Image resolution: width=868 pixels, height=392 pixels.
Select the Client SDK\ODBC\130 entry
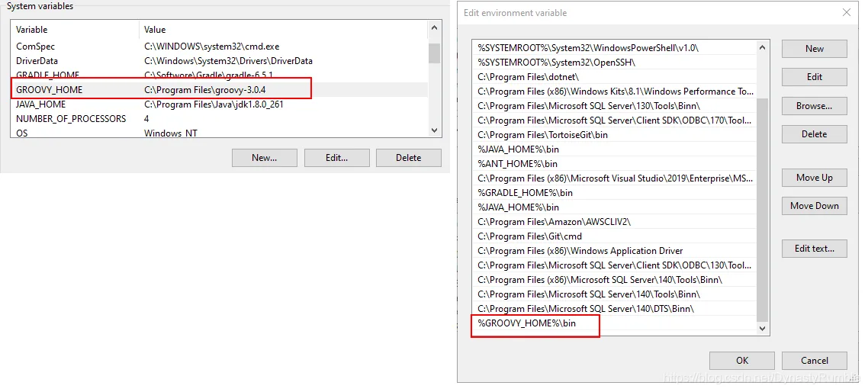[x=615, y=265]
